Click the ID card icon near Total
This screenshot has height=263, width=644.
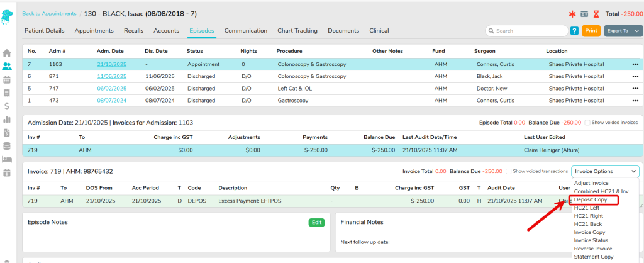pos(584,13)
